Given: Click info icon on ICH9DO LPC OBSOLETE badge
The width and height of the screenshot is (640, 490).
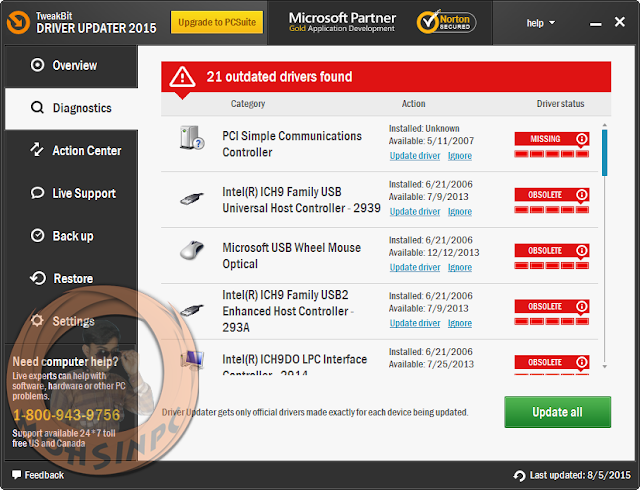Looking at the screenshot, I should [x=582, y=362].
